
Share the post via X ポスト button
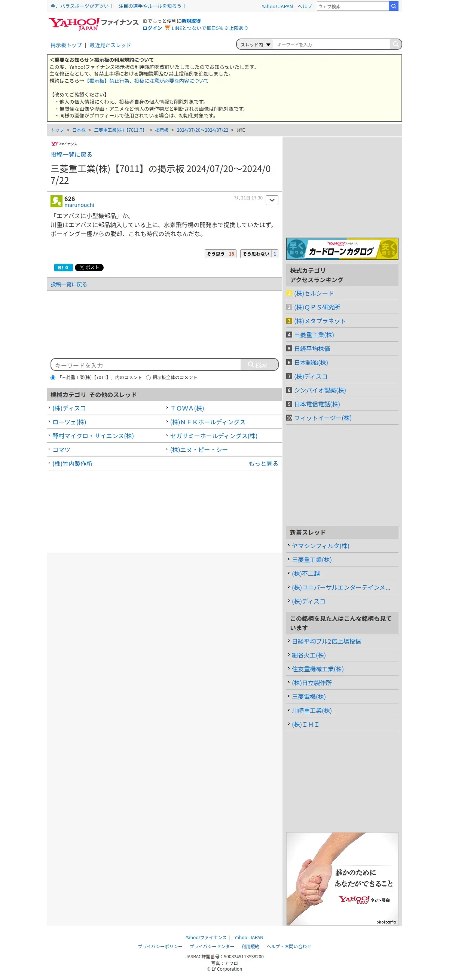[89, 268]
